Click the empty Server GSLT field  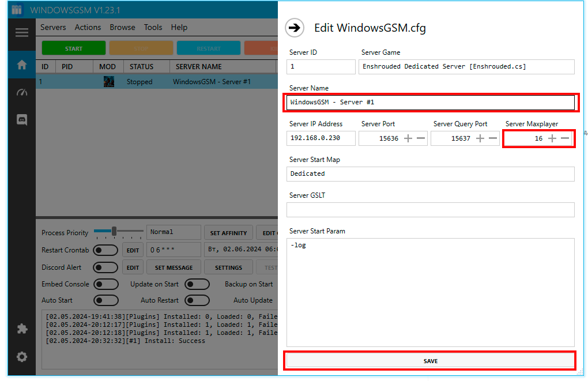430,210
